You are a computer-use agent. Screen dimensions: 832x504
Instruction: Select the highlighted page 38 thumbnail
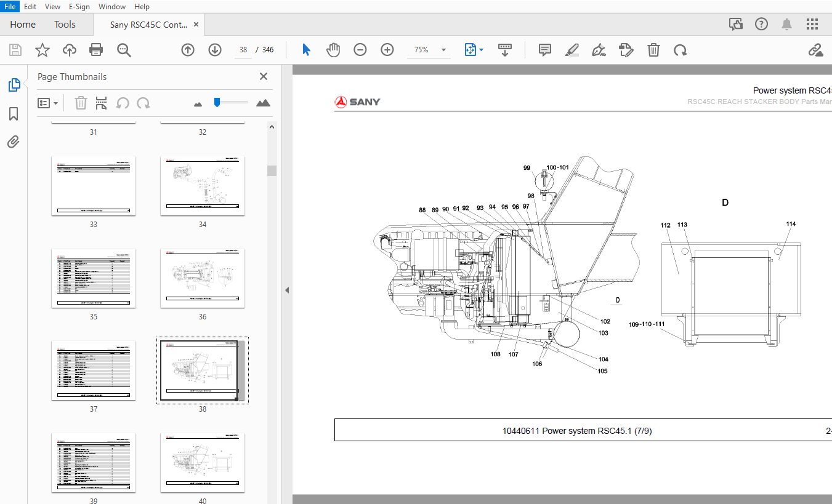coord(203,370)
